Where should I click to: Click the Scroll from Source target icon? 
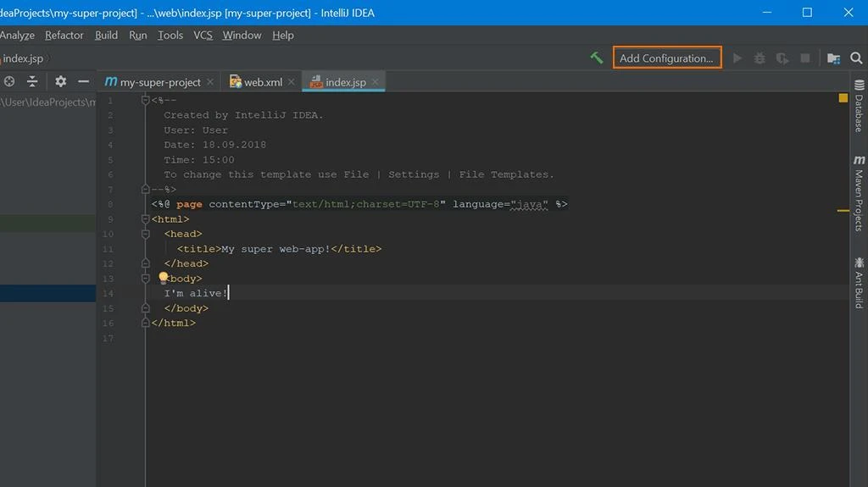(x=9, y=82)
